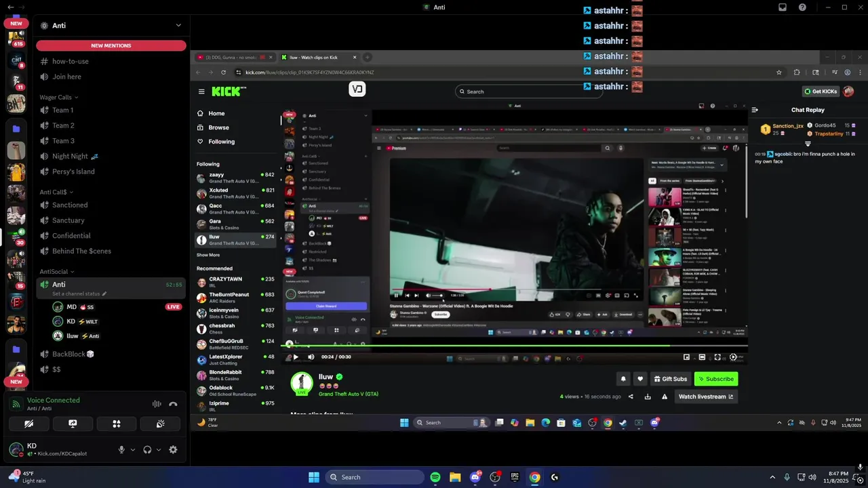Download the clip icon
The width and height of the screenshot is (868, 488).
[x=648, y=397]
